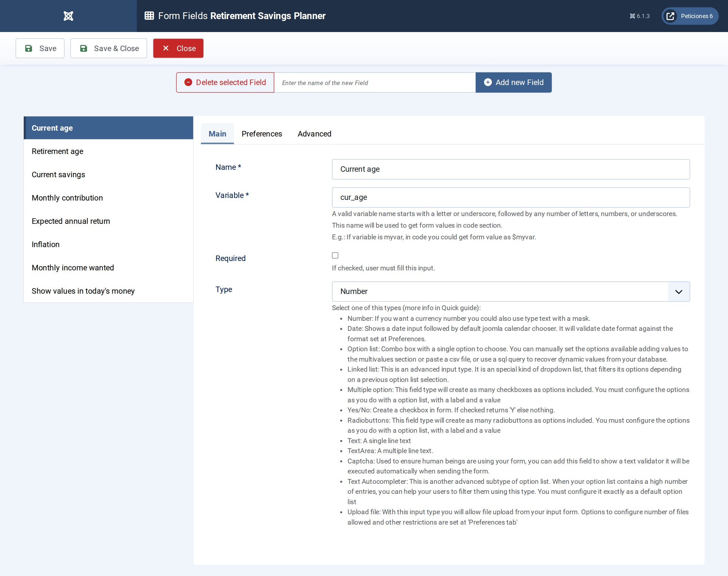Image resolution: width=728 pixels, height=576 pixels.
Task: Switch to the Preferences tab
Action: click(262, 134)
